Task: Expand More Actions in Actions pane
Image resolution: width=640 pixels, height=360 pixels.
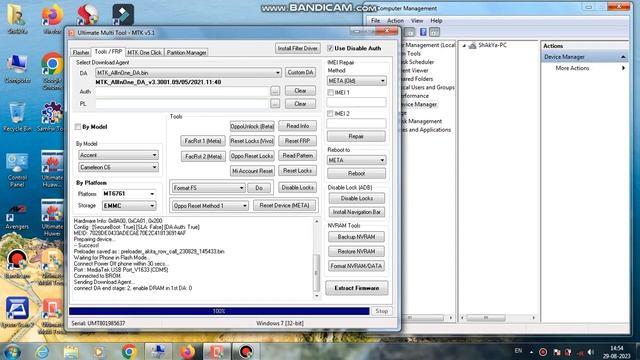Action: click(x=584, y=68)
